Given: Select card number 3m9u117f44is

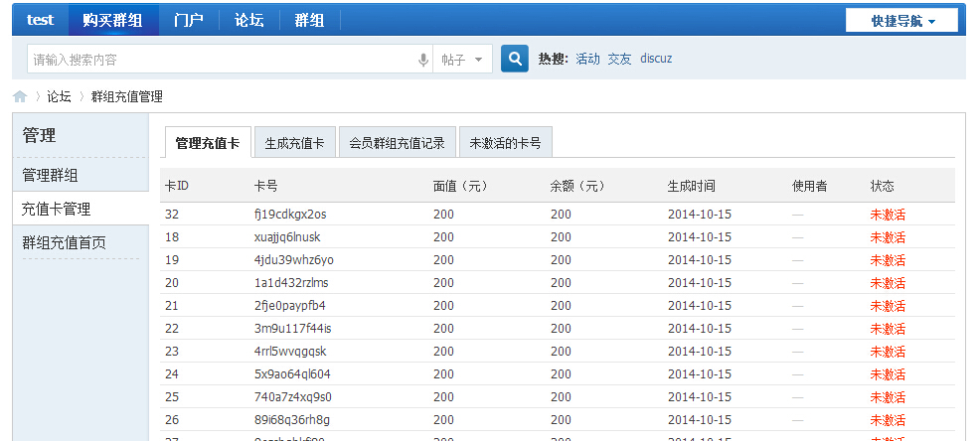Looking at the screenshot, I should [292, 329].
